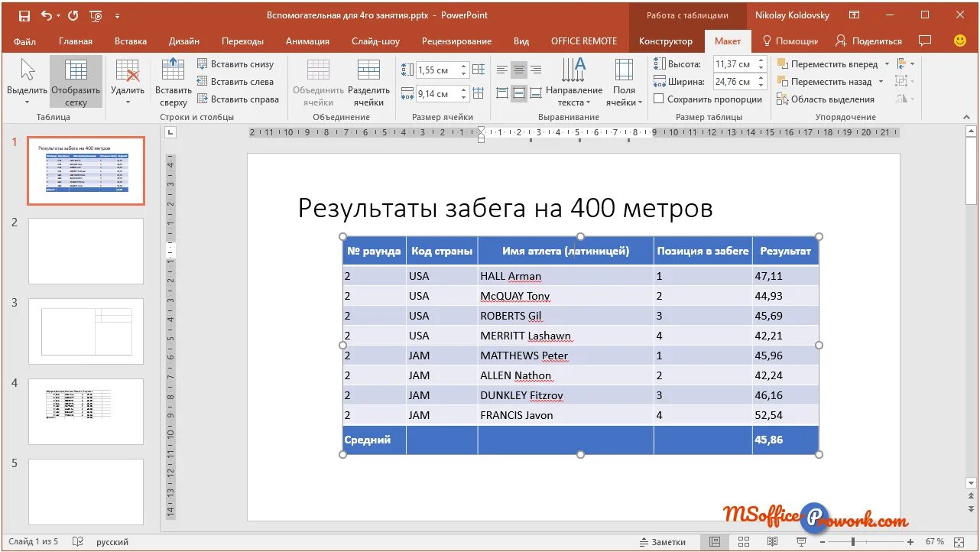980x552 pixels.
Task: Open the comments speech bubble icon
Action: pos(925,41)
